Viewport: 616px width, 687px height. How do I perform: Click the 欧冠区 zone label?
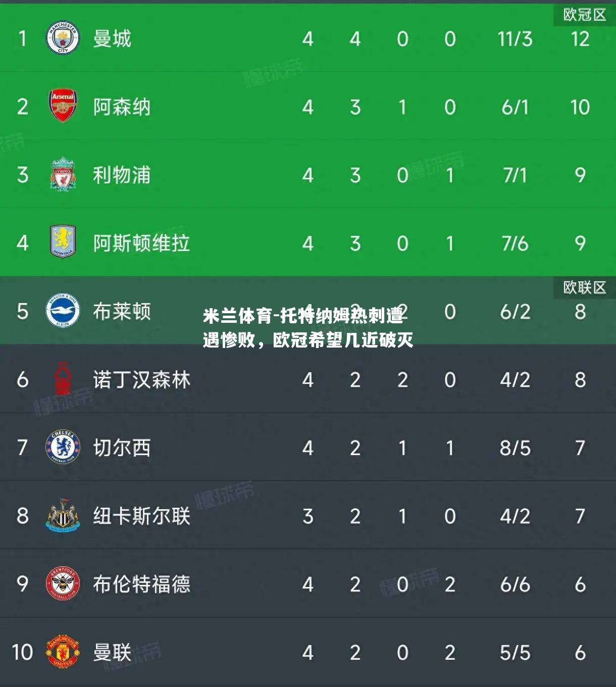tap(585, 15)
